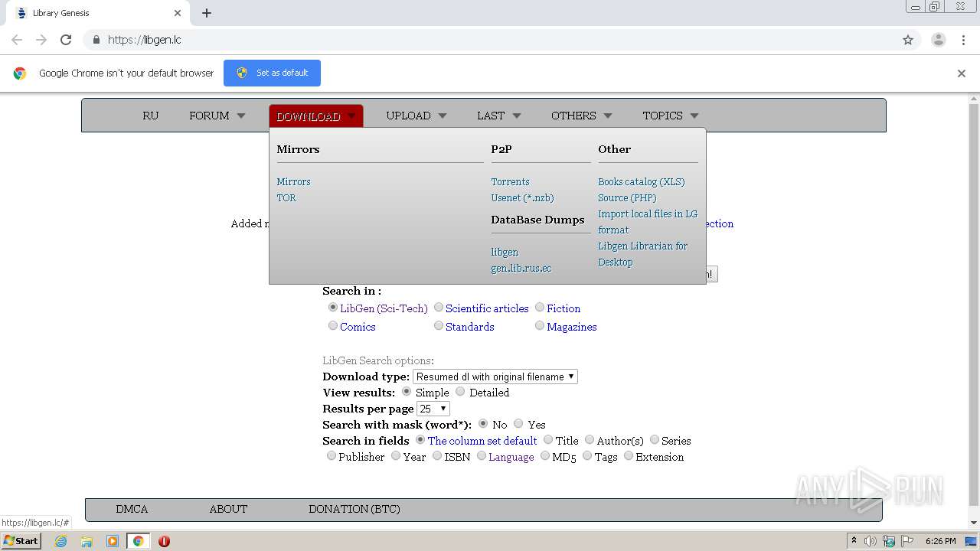This screenshot has height=551, width=980.
Task: Click the taskbar clock 6:26 PM
Action: pos(940,541)
